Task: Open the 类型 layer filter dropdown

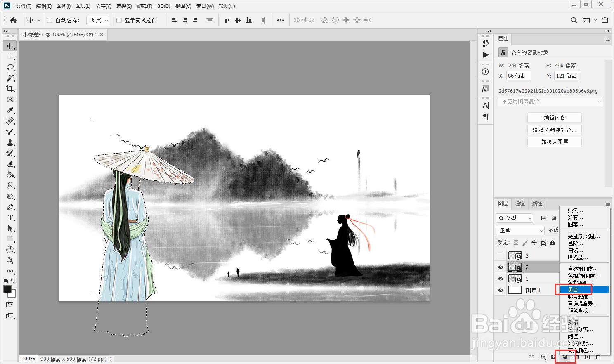Action: coord(514,218)
